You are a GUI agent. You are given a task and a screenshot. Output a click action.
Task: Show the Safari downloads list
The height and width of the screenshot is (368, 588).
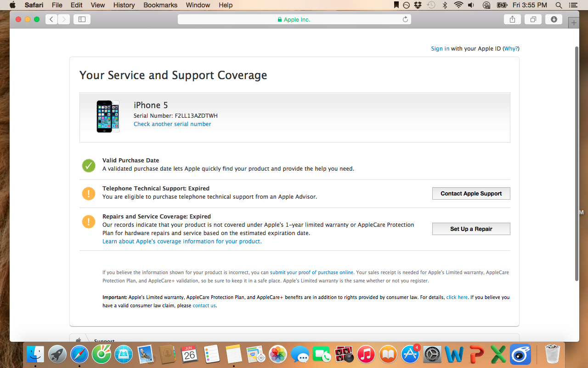coord(554,19)
